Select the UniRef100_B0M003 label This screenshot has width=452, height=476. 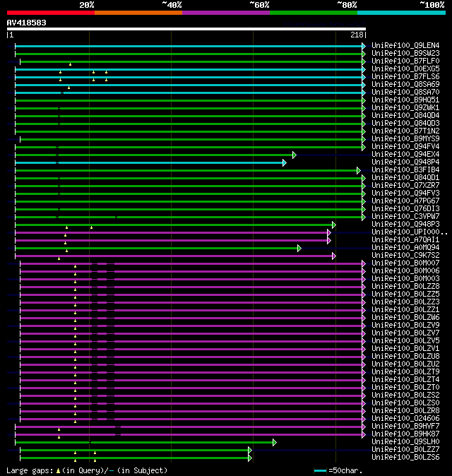(x=405, y=279)
